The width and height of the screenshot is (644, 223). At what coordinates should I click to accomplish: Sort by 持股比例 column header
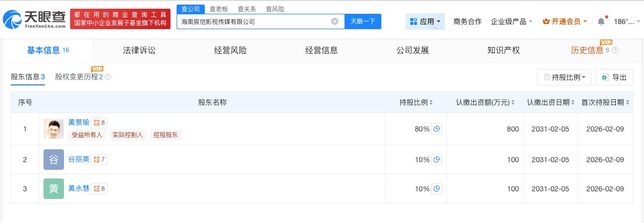[x=416, y=102]
